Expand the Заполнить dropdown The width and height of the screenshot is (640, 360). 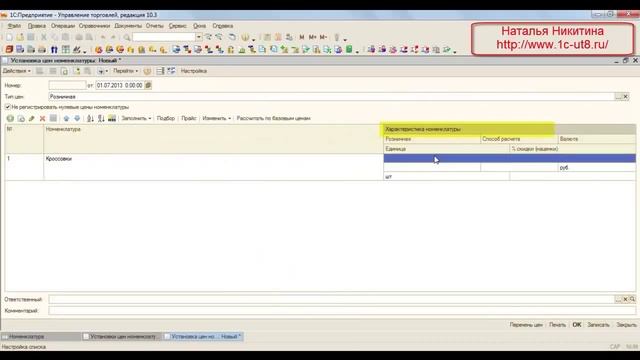tap(136, 118)
